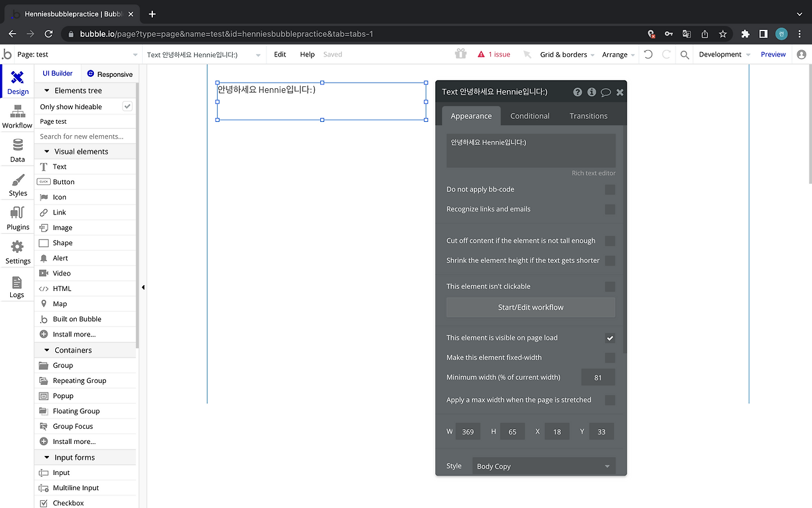Switch to the Transitions tab

tap(588, 116)
